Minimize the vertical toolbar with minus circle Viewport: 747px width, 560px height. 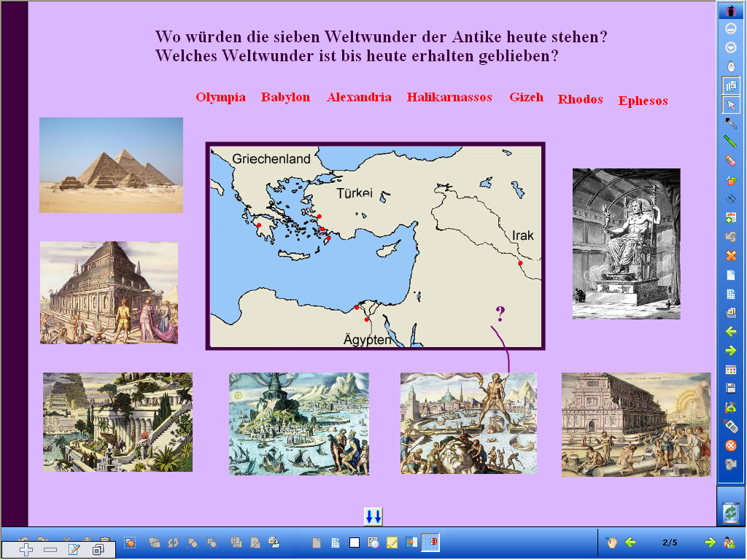click(731, 28)
